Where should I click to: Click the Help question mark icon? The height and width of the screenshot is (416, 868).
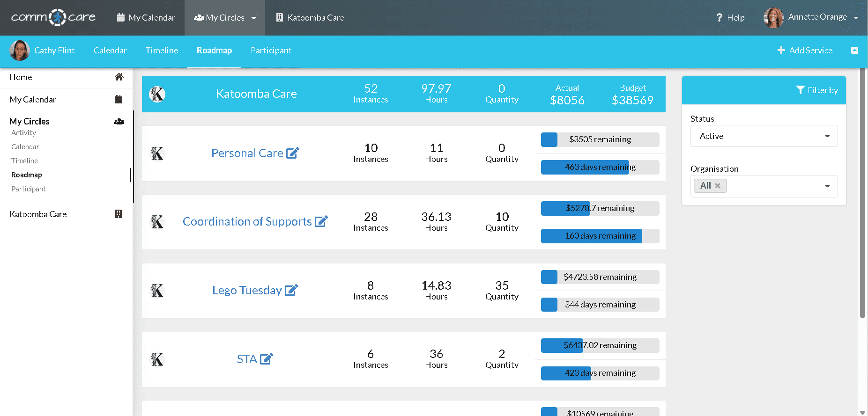[719, 18]
